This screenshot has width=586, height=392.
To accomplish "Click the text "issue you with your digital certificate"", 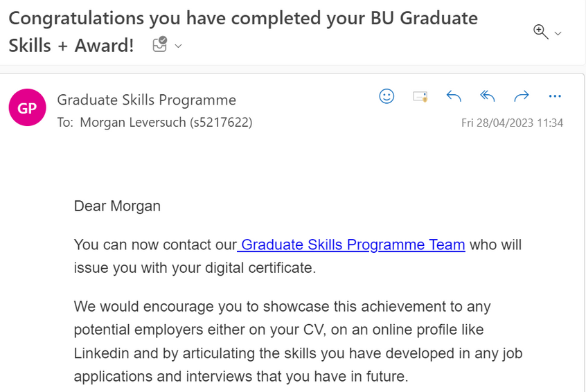I will tap(193, 268).
